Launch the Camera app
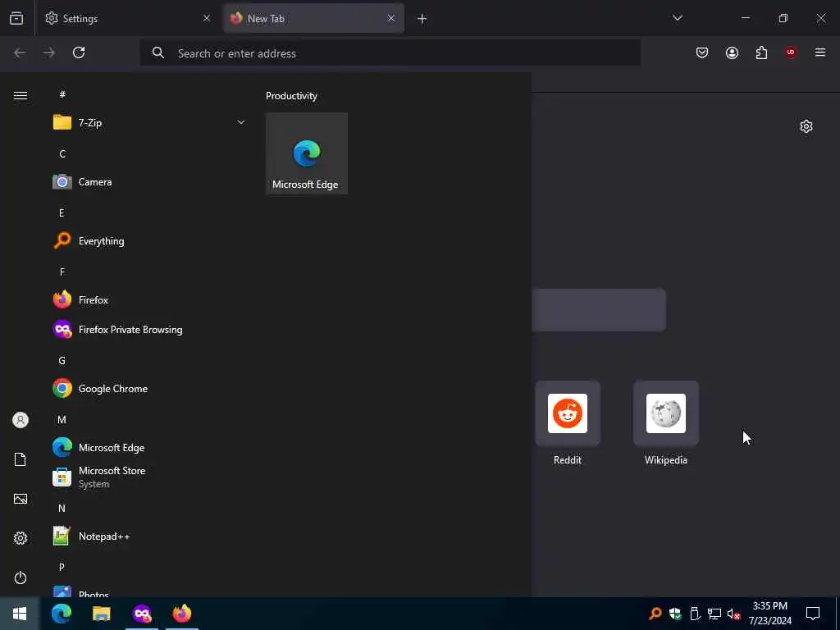Image resolution: width=840 pixels, height=630 pixels. coord(150,182)
